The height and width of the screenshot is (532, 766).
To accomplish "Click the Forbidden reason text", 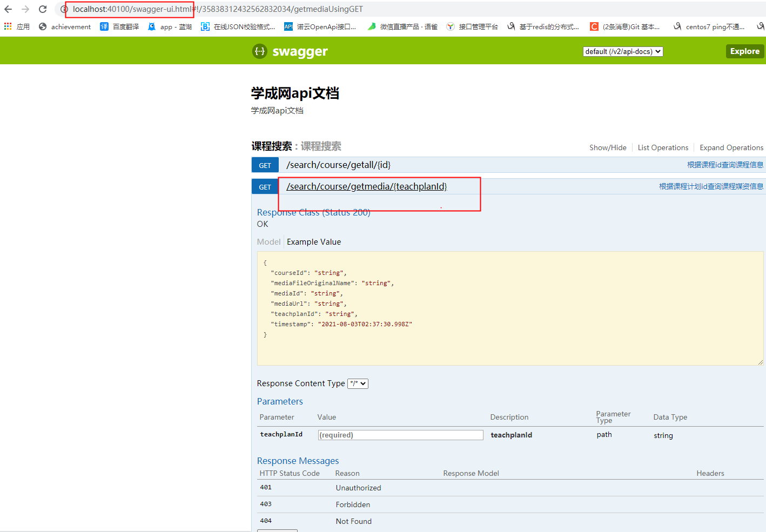I will click(x=353, y=504).
